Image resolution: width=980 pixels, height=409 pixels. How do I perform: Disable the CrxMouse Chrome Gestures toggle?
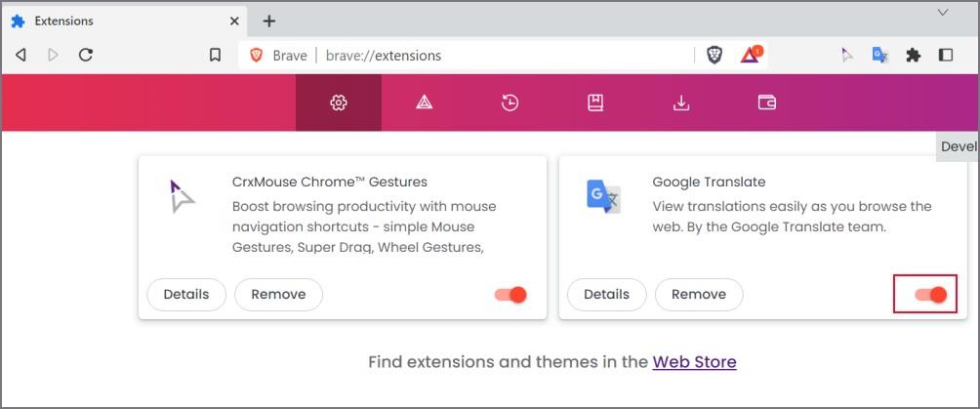click(510, 295)
